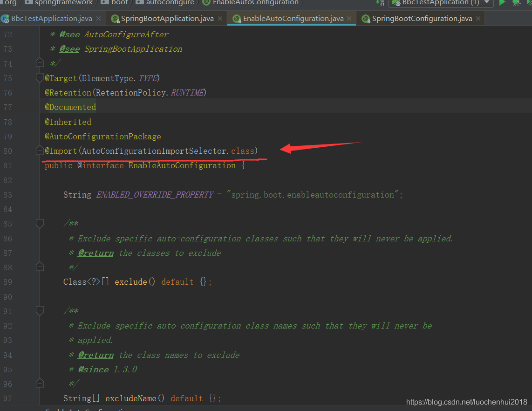Click the ENABLED_OVERRIDE_PROPERTY constant name
532x411 pixels.
click(155, 195)
